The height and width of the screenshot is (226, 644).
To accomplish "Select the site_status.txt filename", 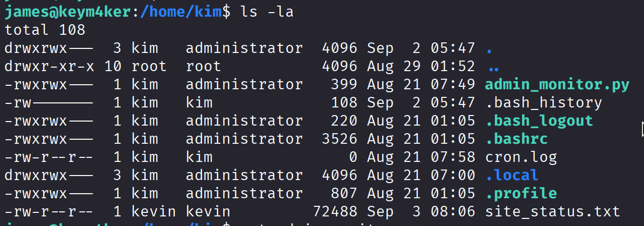I will (552, 211).
